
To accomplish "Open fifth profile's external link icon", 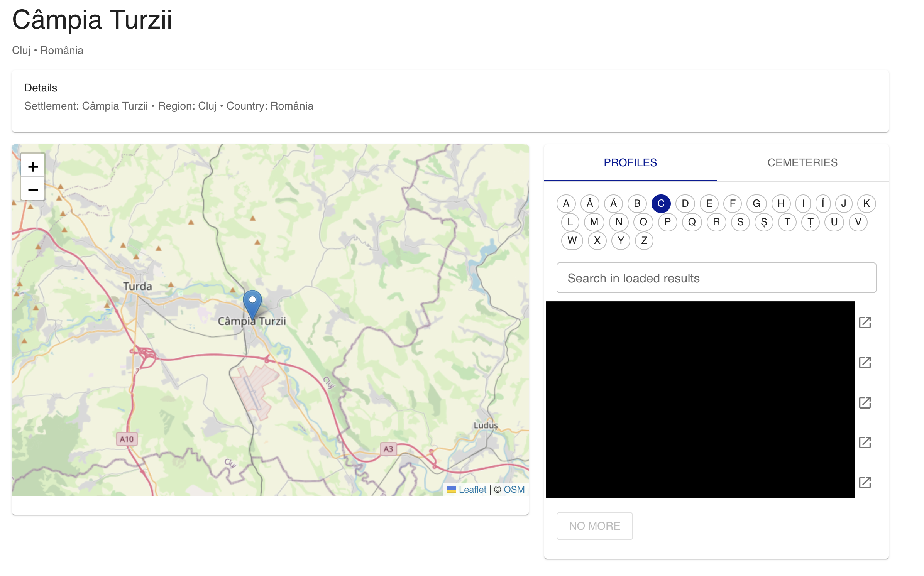I will click(x=865, y=483).
